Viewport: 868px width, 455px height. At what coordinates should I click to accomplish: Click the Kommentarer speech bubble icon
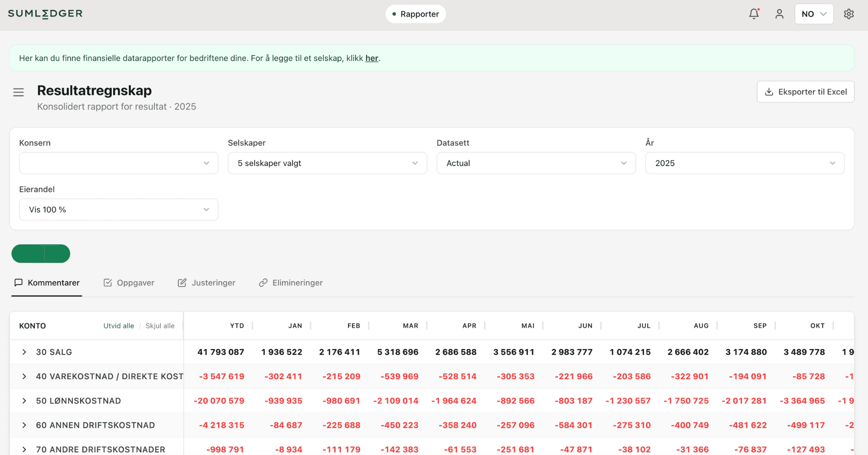tap(19, 282)
